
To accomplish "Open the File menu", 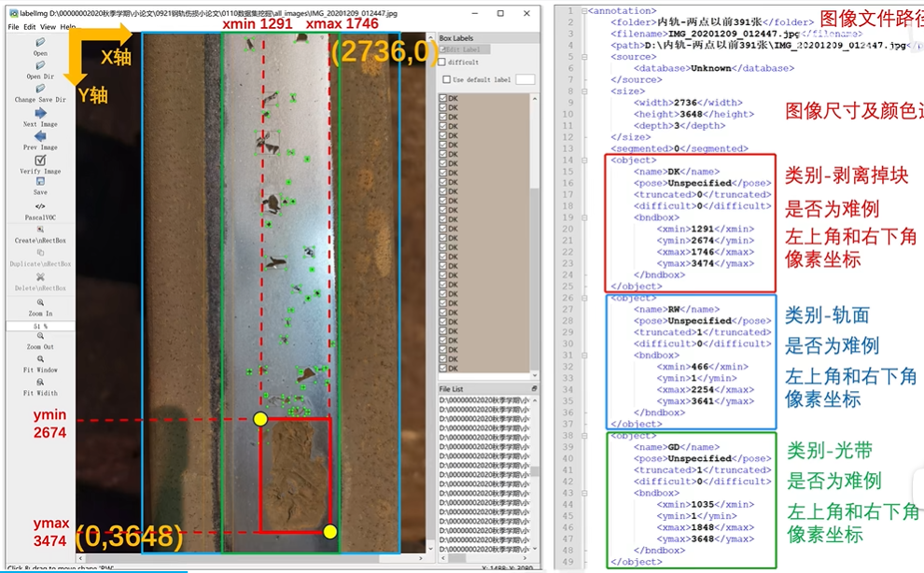I will tap(14, 27).
